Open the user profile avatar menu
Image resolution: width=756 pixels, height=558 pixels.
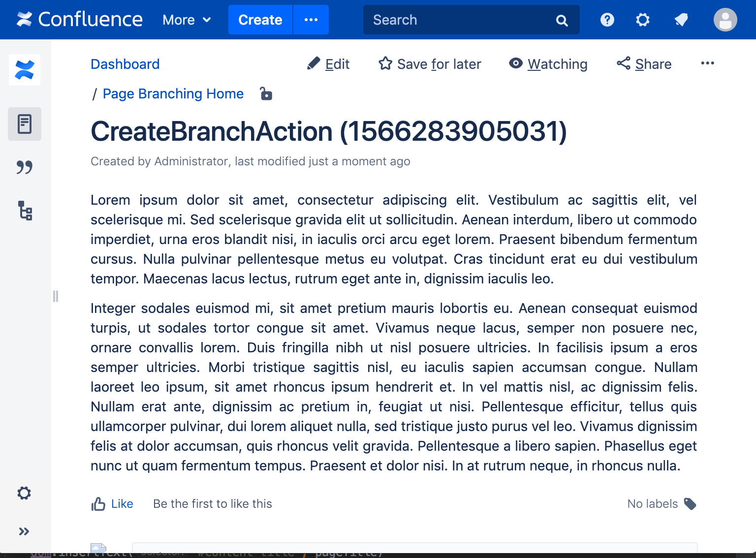725,20
